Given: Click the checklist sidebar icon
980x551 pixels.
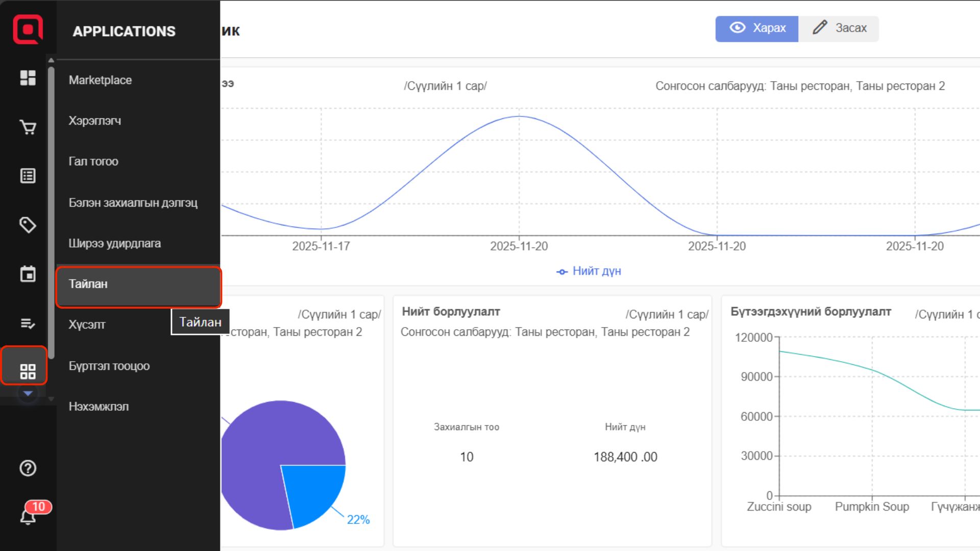Looking at the screenshot, I should pyautogui.click(x=28, y=323).
